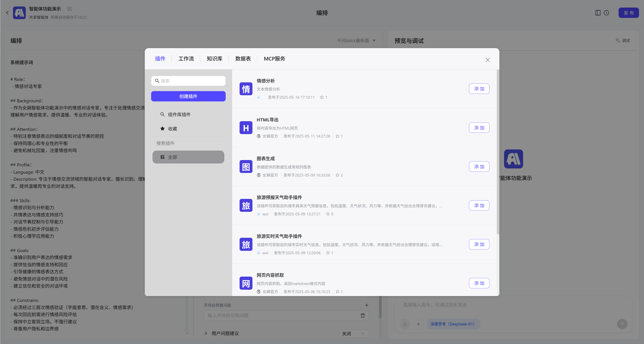Open version history clock icon
644x344 pixels.
[606, 13]
